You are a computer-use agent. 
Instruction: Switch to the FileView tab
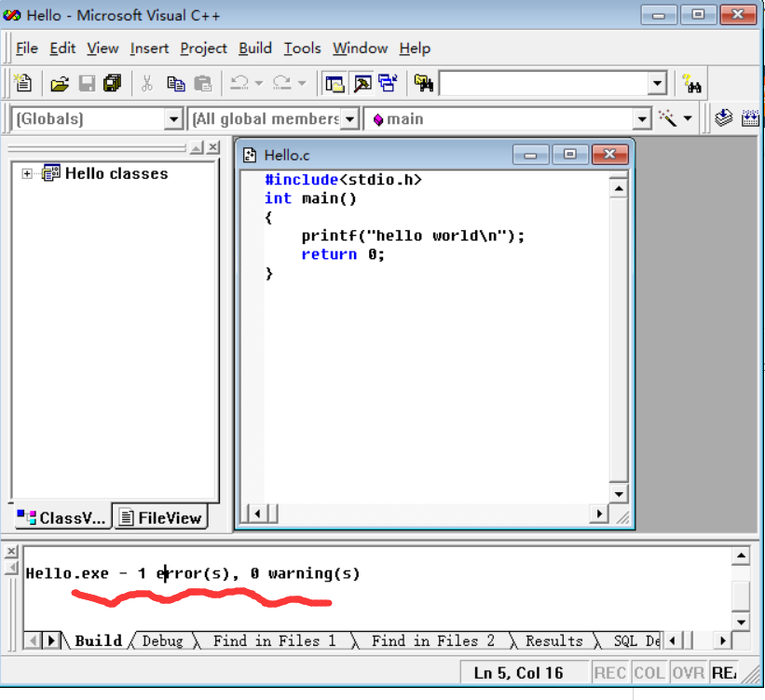pos(161,517)
